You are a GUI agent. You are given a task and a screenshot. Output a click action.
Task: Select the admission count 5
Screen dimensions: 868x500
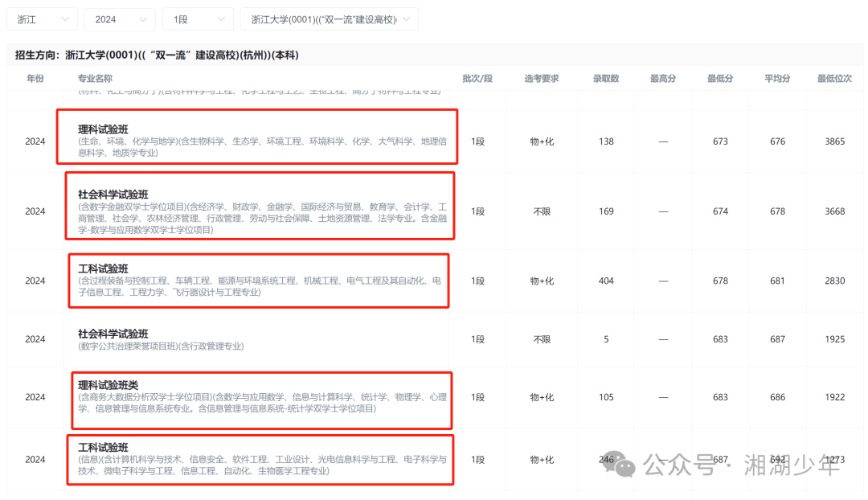pos(606,339)
